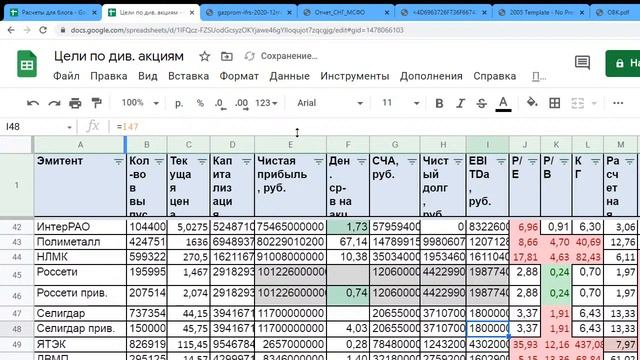Open the merge cells dropdown arrow
This screenshot has height=360, width=640.
tap(594, 103)
